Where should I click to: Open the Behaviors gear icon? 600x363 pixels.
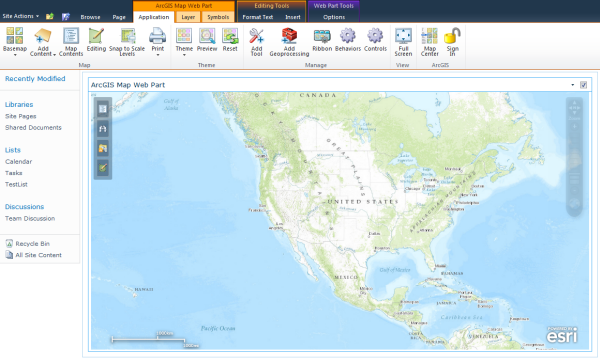click(x=348, y=39)
